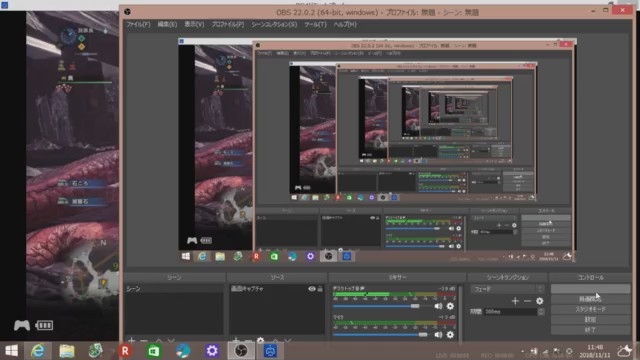Mute the マイク speaker icon
This screenshot has height=360, width=640.
(438, 335)
